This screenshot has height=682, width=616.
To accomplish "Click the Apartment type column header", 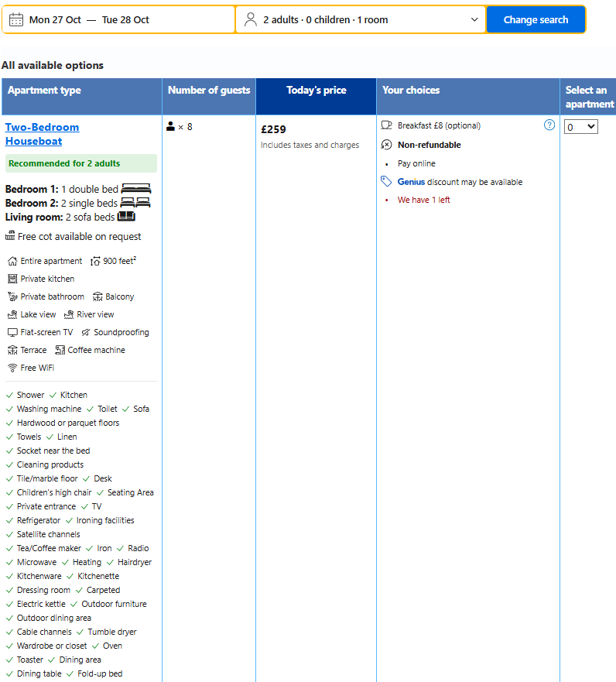I will (44, 91).
